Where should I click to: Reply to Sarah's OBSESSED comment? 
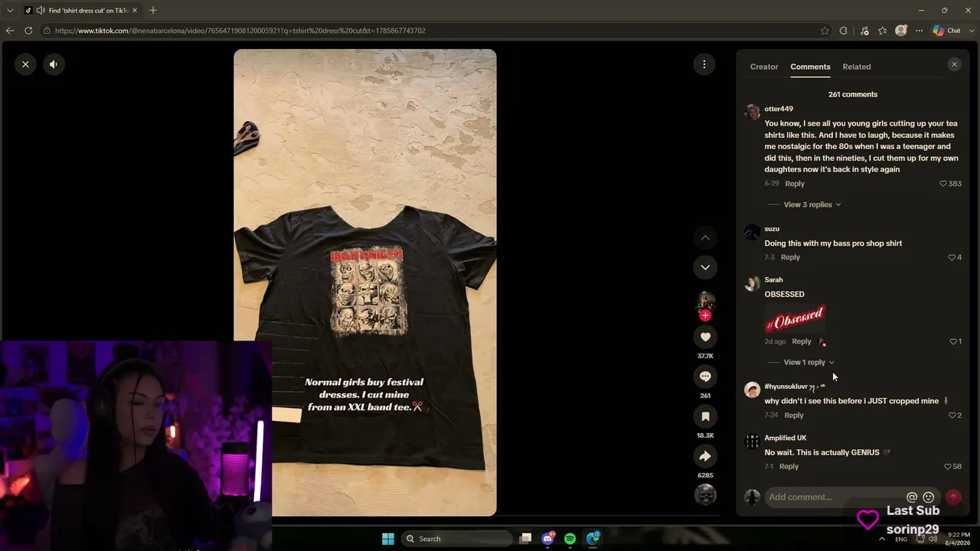802,341
